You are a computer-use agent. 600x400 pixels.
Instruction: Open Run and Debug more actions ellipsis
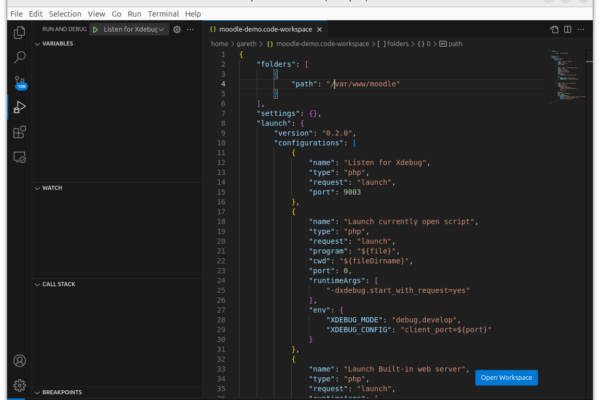click(190, 29)
